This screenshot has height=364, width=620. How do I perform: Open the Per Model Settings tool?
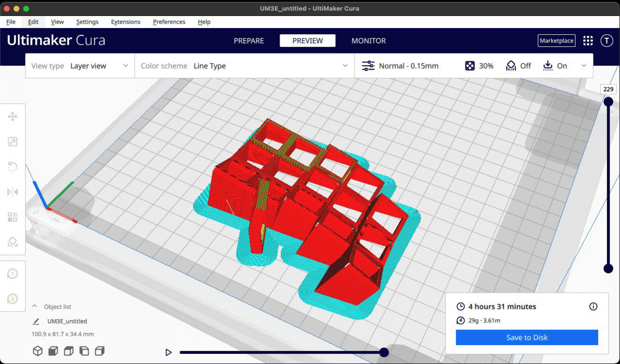13,217
